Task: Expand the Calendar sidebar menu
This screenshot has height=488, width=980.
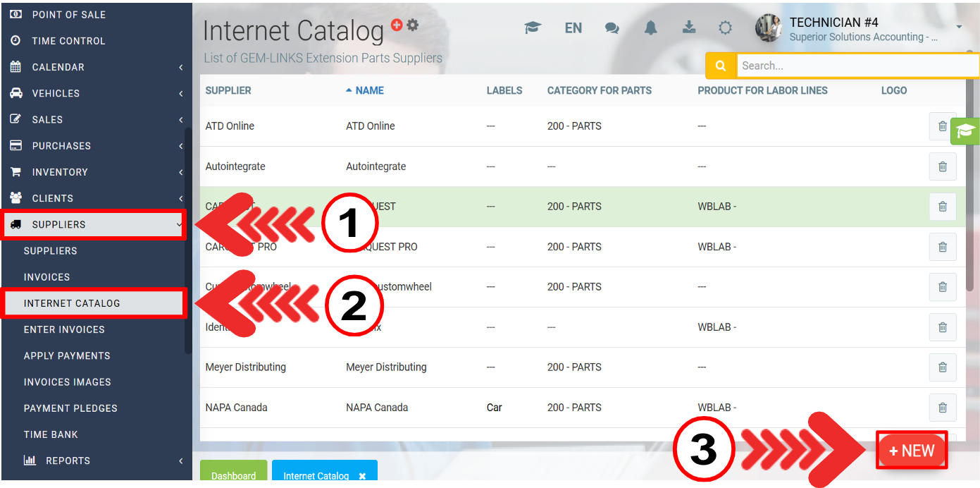Action: click(x=94, y=67)
